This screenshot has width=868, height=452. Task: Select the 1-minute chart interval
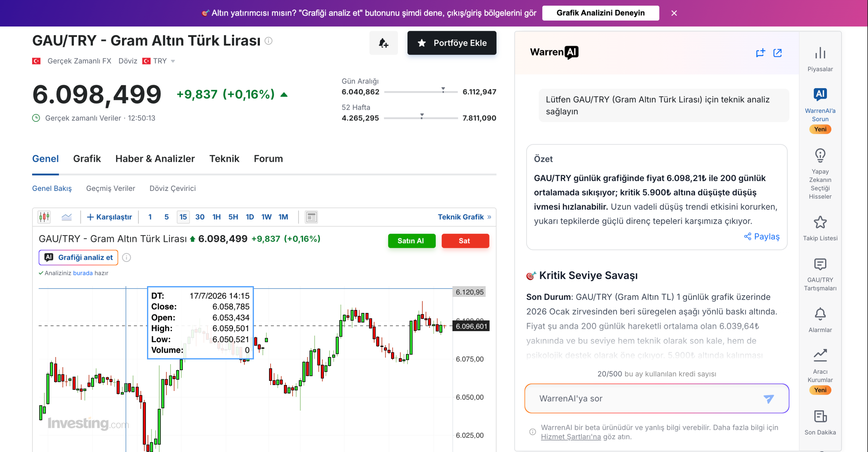(x=150, y=217)
